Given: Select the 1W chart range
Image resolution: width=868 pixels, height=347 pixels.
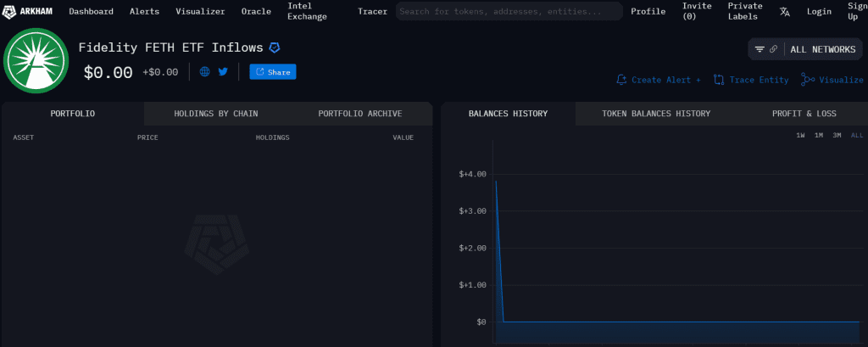Looking at the screenshot, I should (x=800, y=135).
